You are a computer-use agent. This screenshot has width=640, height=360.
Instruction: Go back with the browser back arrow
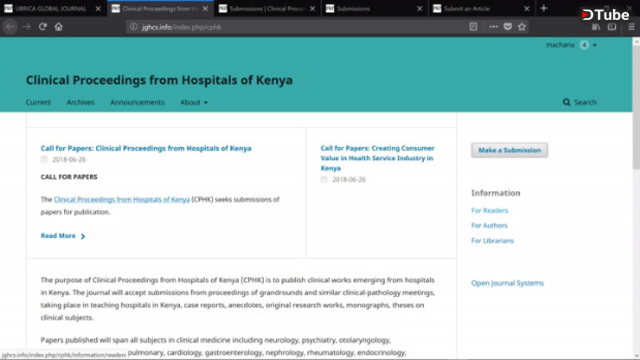click(10, 27)
